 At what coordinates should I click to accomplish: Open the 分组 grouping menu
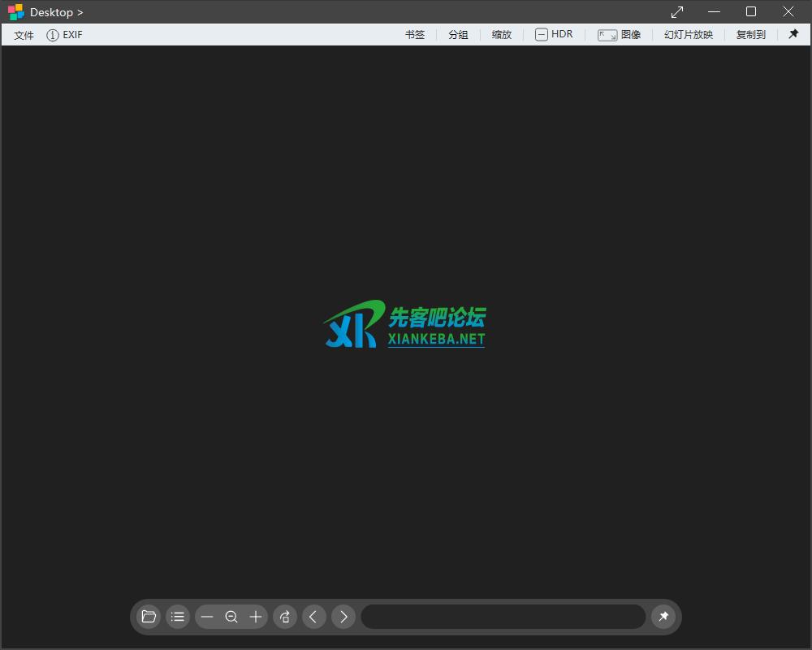(x=458, y=34)
